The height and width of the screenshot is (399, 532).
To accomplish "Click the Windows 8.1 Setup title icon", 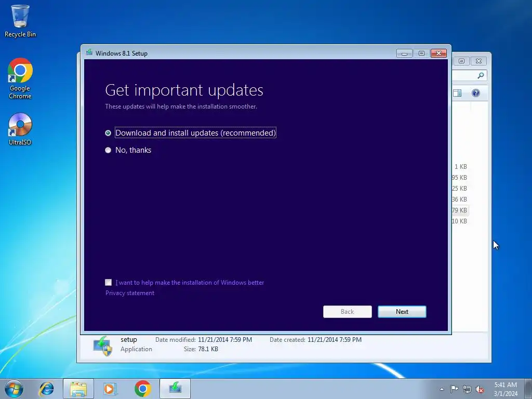I will click(89, 52).
